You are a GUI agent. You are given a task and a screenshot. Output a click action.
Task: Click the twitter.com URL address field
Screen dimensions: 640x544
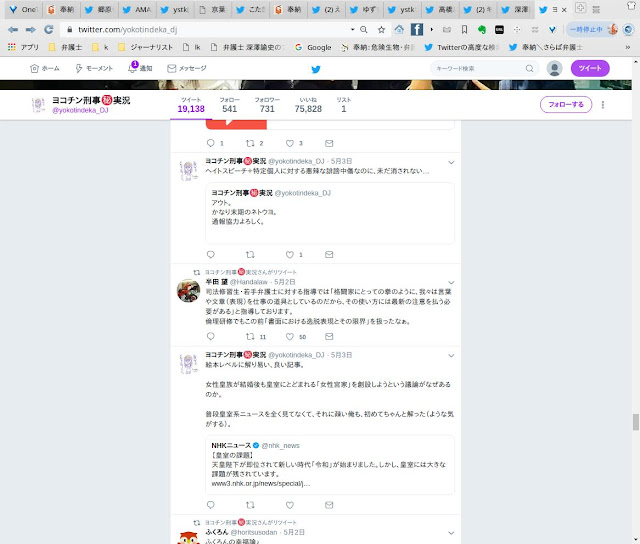204,29
